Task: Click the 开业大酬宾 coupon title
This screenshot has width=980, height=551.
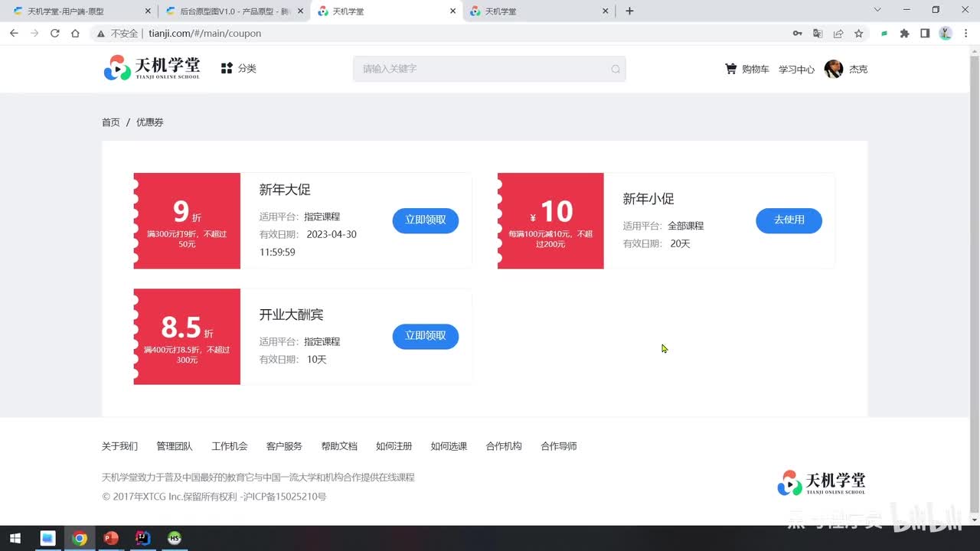Action: click(292, 315)
